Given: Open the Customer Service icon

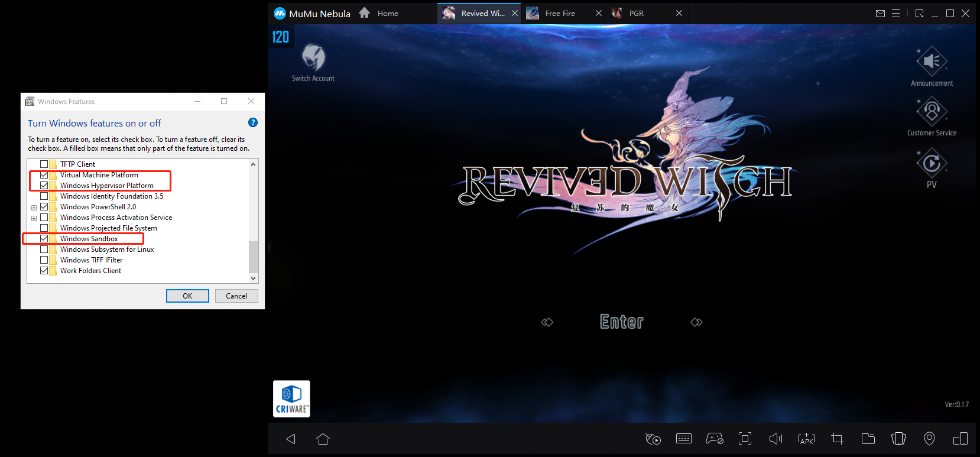Looking at the screenshot, I should pyautogui.click(x=932, y=112).
